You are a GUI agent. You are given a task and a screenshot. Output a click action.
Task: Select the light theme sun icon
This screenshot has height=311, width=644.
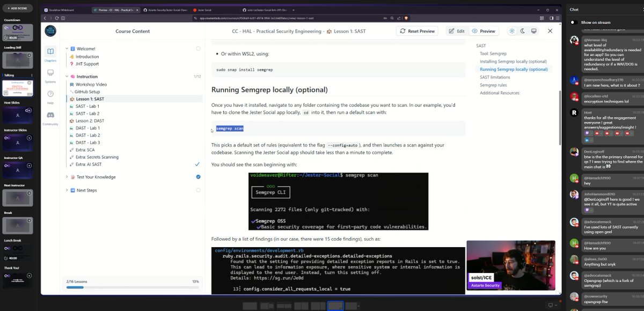click(x=512, y=31)
